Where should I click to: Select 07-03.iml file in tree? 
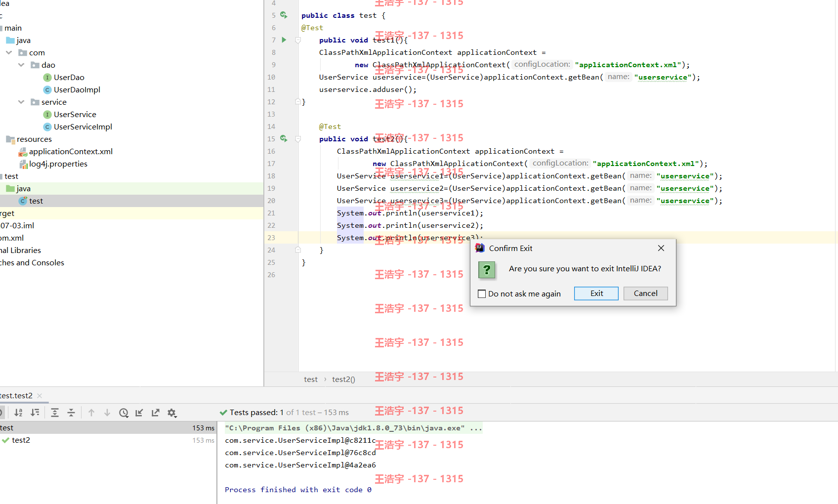tap(17, 225)
